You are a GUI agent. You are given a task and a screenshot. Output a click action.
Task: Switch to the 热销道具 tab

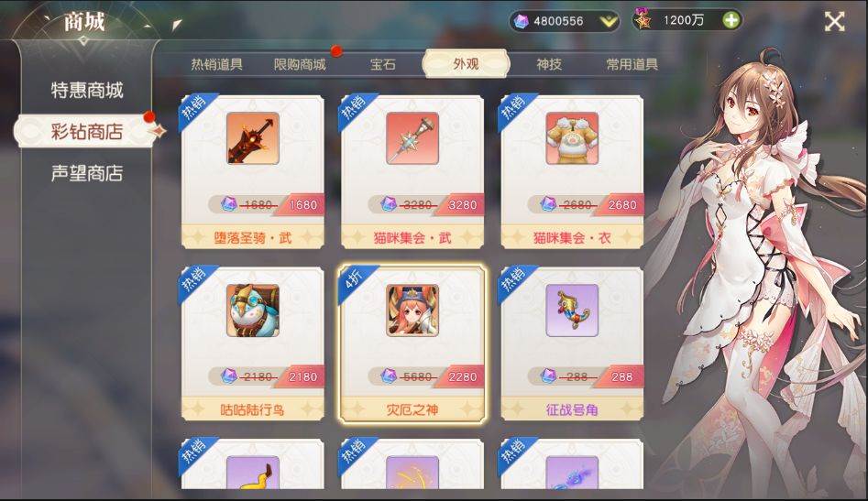point(216,64)
